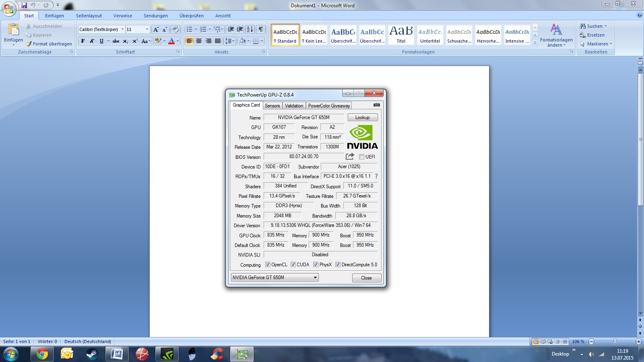The height and width of the screenshot is (362, 644).
Task: Start a bulleted list
Action: (190, 29)
